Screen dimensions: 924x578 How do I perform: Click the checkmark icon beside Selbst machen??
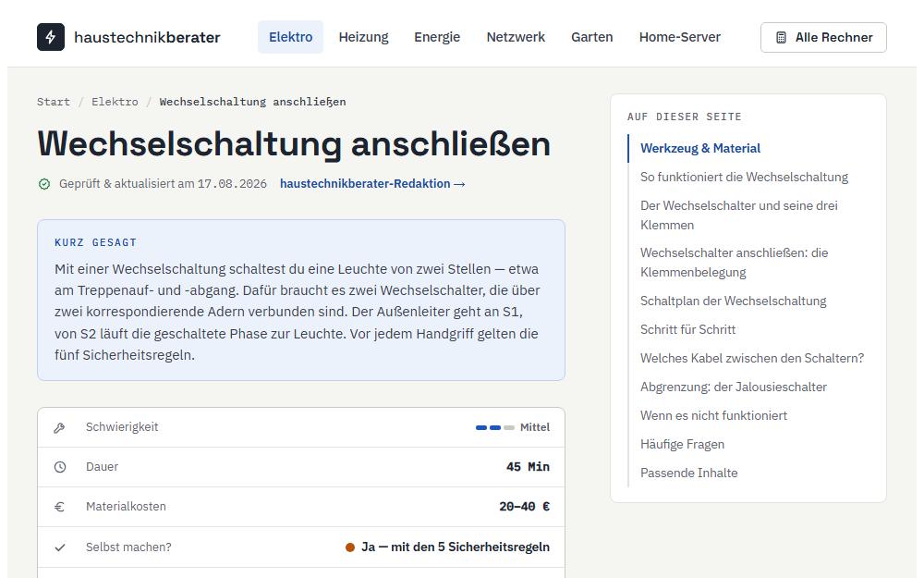coord(60,547)
